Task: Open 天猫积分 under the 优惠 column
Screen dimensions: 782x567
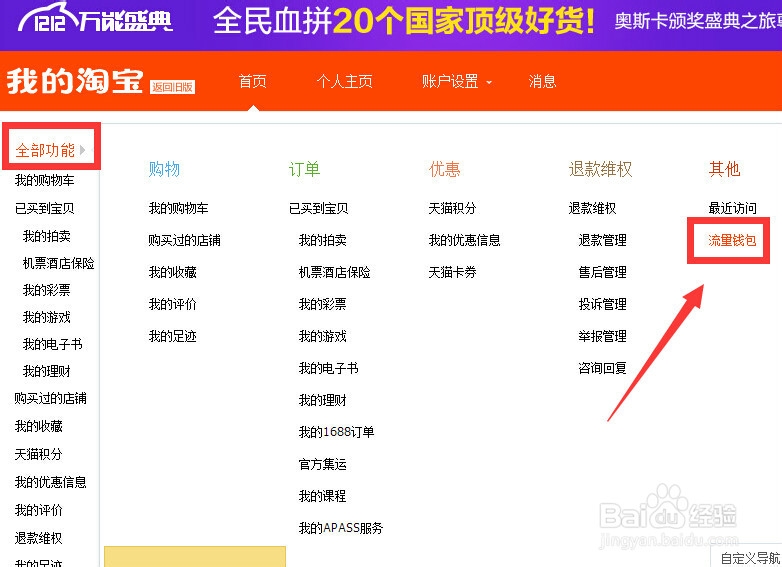Action: click(x=452, y=208)
